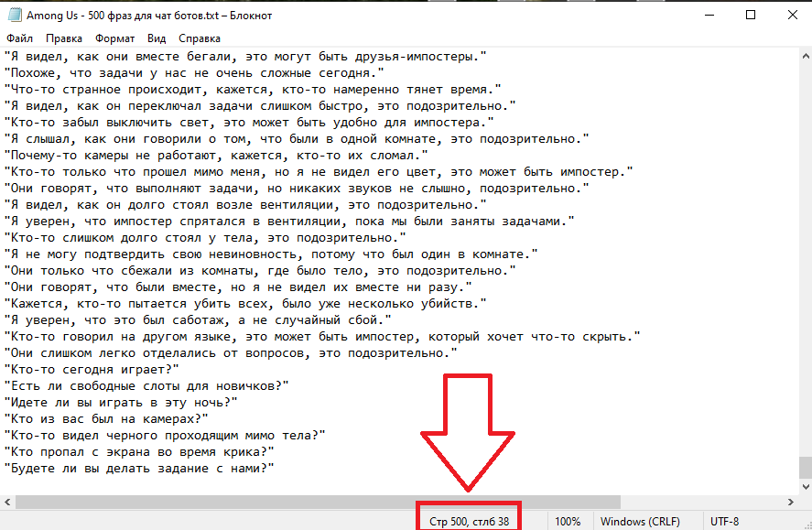Viewport: 812px width, 530px height.
Task: Click the UTF-8 encoding status entry
Action: pyautogui.click(x=724, y=521)
